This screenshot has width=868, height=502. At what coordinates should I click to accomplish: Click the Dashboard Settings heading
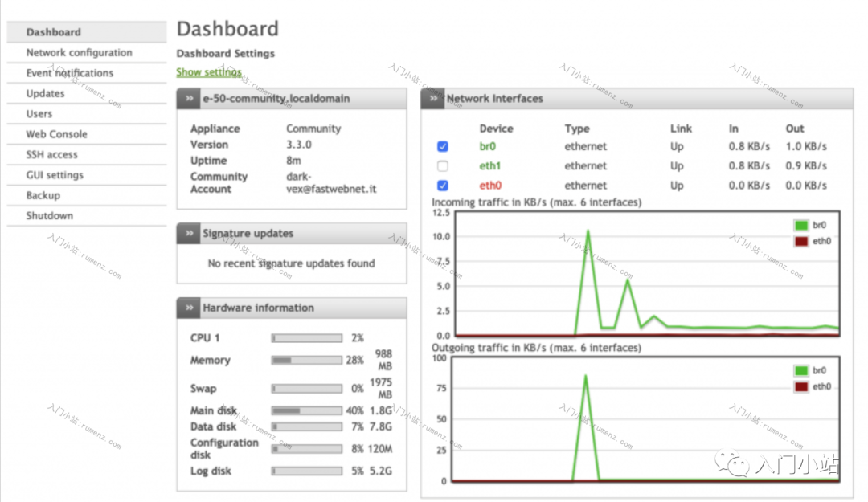pyautogui.click(x=225, y=54)
